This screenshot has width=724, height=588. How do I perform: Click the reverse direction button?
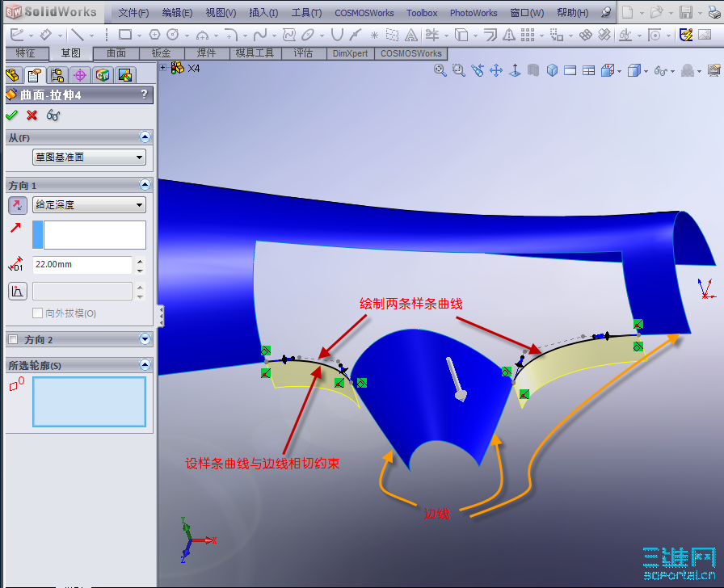tap(18, 205)
